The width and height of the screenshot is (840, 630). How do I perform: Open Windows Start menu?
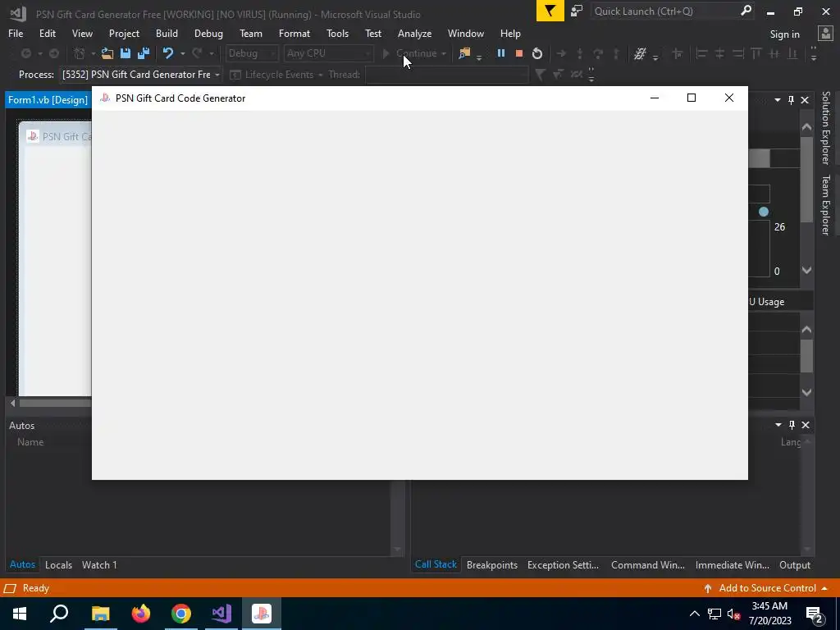point(20,614)
